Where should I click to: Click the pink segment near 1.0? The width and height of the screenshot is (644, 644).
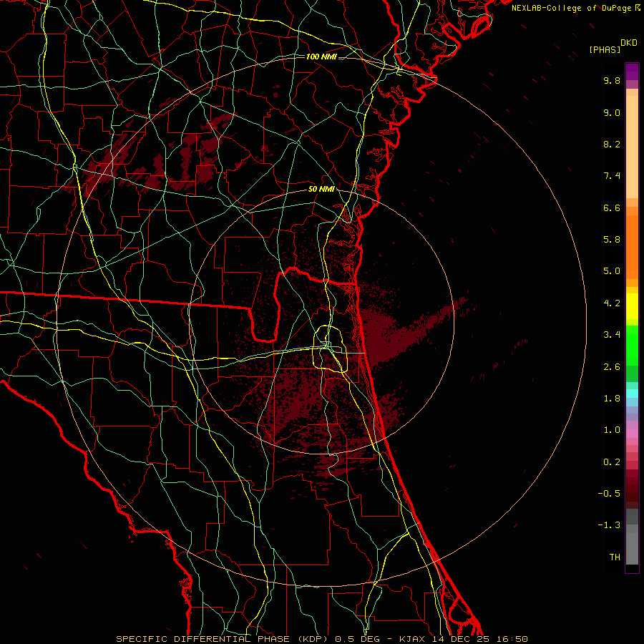tap(632, 434)
